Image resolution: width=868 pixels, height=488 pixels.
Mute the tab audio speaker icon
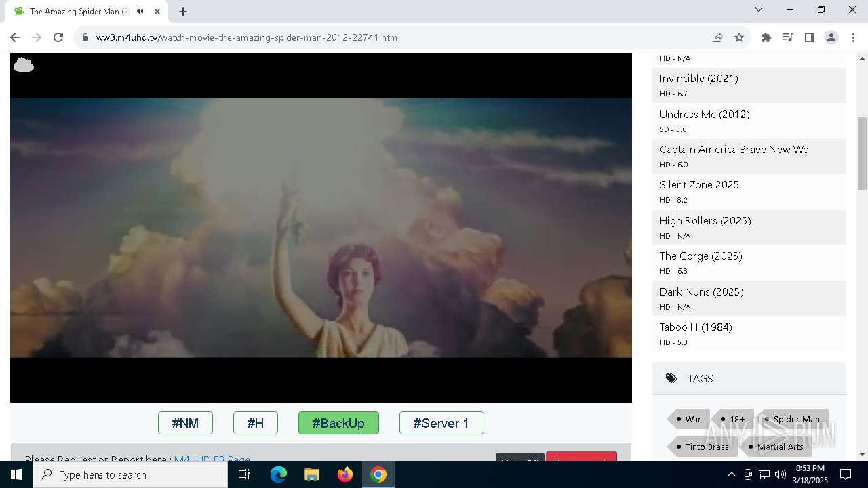140,12
